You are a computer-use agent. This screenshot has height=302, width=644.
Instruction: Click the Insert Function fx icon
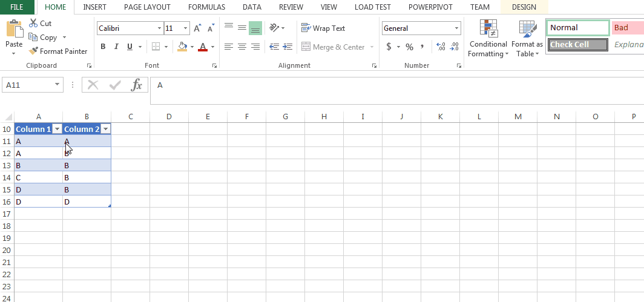[137, 85]
